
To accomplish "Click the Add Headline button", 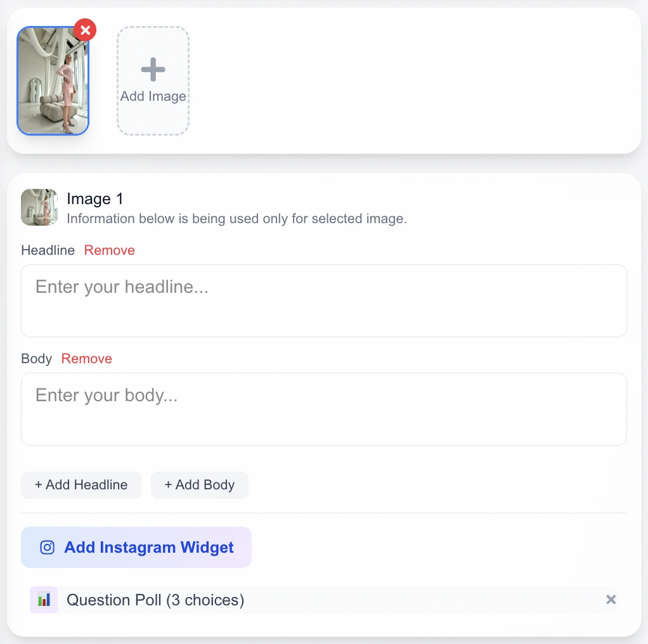I will [x=81, y=485].
